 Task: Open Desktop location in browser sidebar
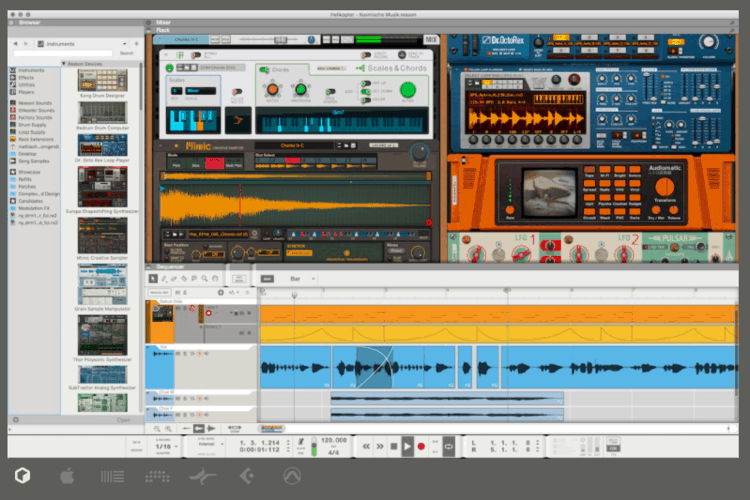[27, 154]
